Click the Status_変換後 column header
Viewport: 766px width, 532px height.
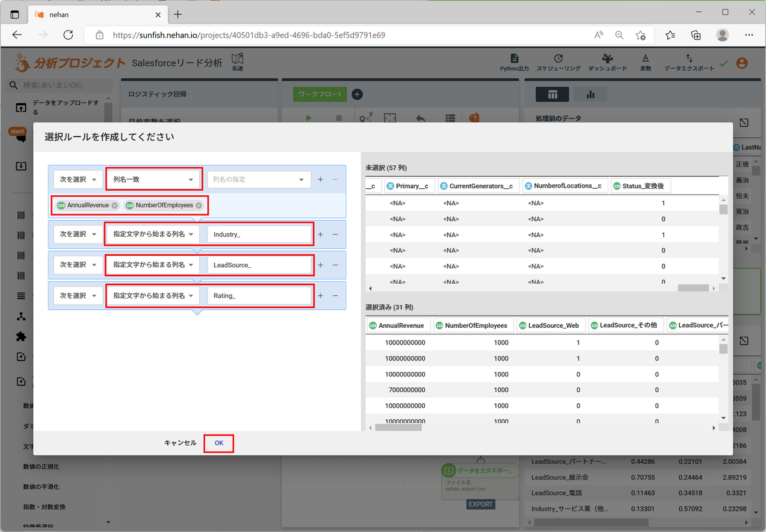click(x=640, y=186)
